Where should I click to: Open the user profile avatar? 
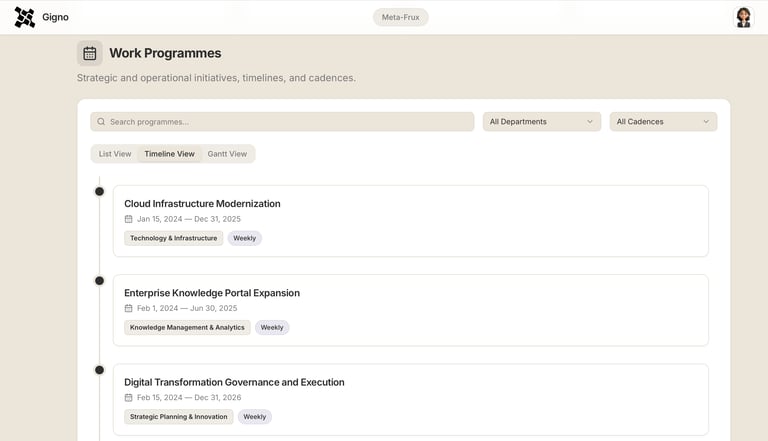[x=743, y=17]
